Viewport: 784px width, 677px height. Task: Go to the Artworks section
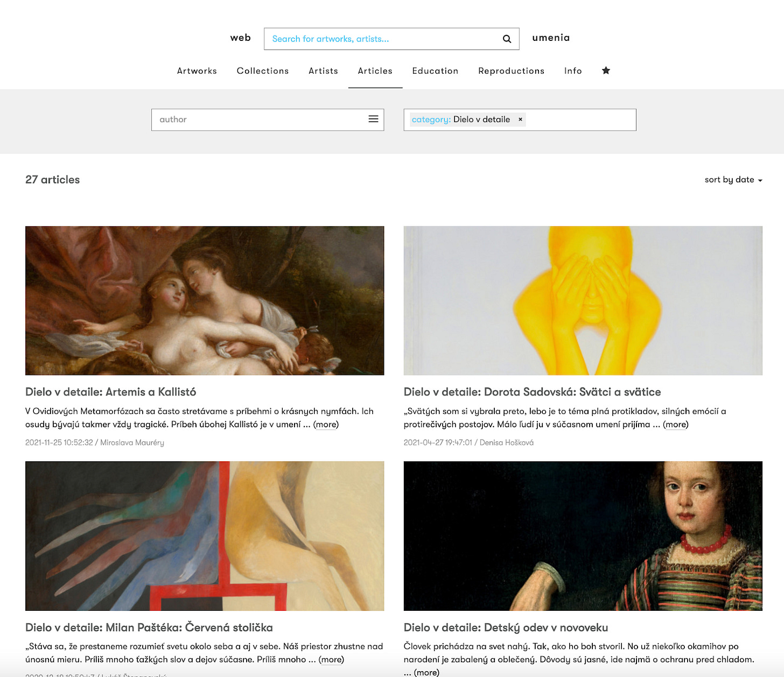(197, 71)
